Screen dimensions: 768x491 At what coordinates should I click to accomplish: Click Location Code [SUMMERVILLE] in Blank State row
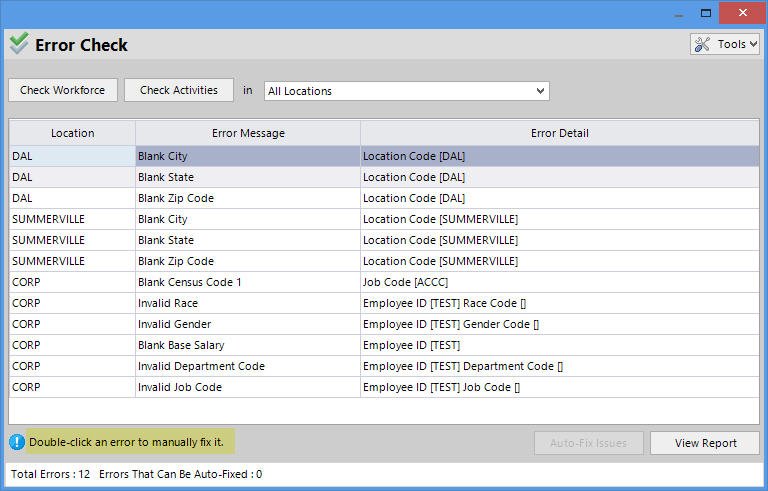tap(560, 241)
